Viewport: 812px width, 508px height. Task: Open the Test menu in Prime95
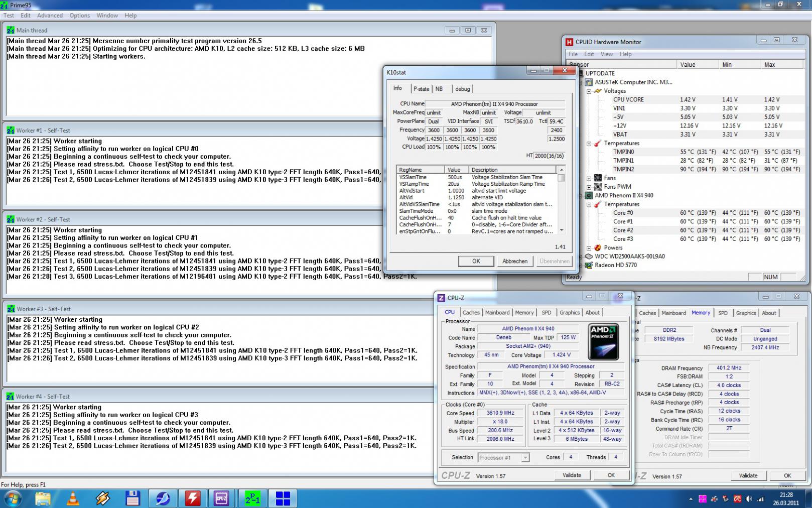[9, 16]
